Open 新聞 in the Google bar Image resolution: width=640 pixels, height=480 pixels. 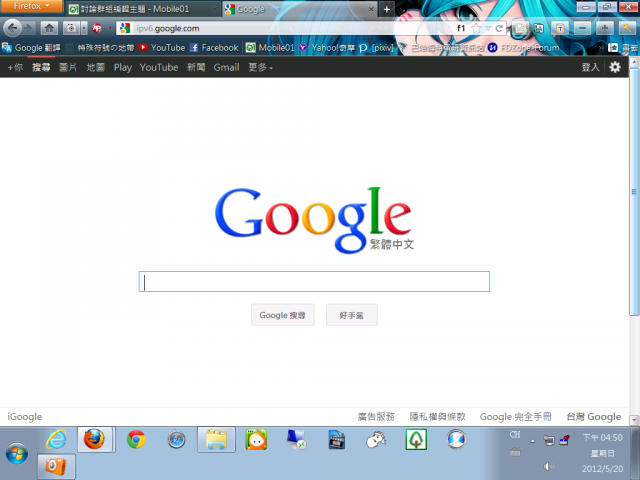(196, 67)
